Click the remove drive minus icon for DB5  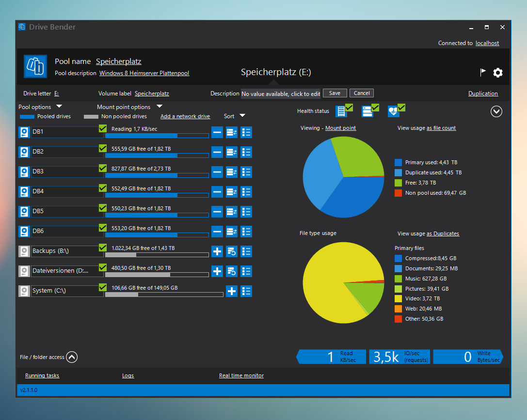coord(217,212)
